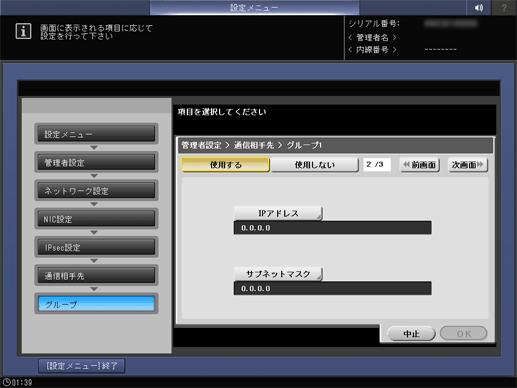Tap the 項目を選択してください message
517x388 pixels.
222,112
